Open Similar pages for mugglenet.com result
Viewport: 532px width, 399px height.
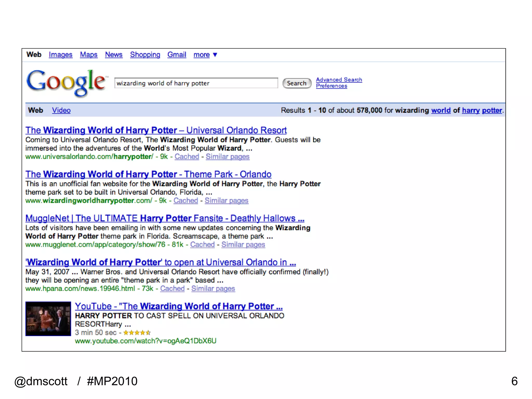(243, 244)
